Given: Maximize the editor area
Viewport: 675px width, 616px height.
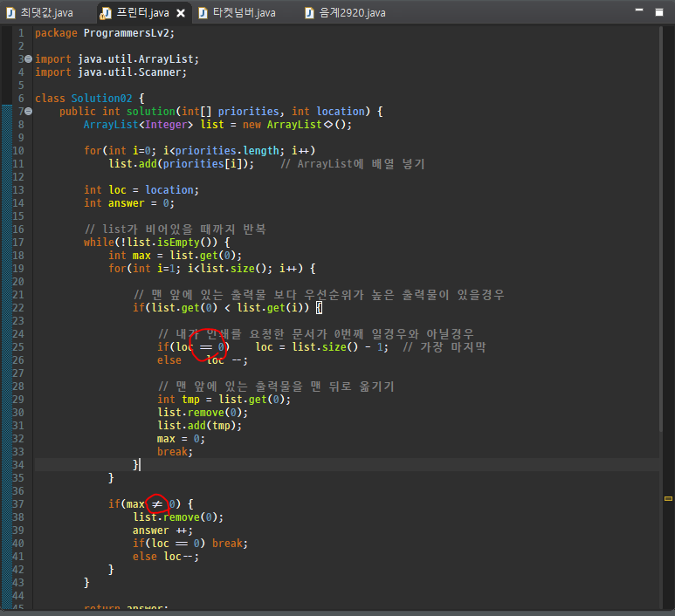Looking at the screenshot, I should (659, 12).
